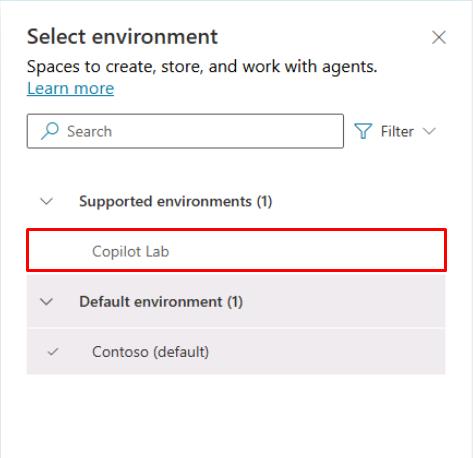Choose the Contoso (default) environment
The width and height of the screenshot is (473, 458).
(236, 352)
